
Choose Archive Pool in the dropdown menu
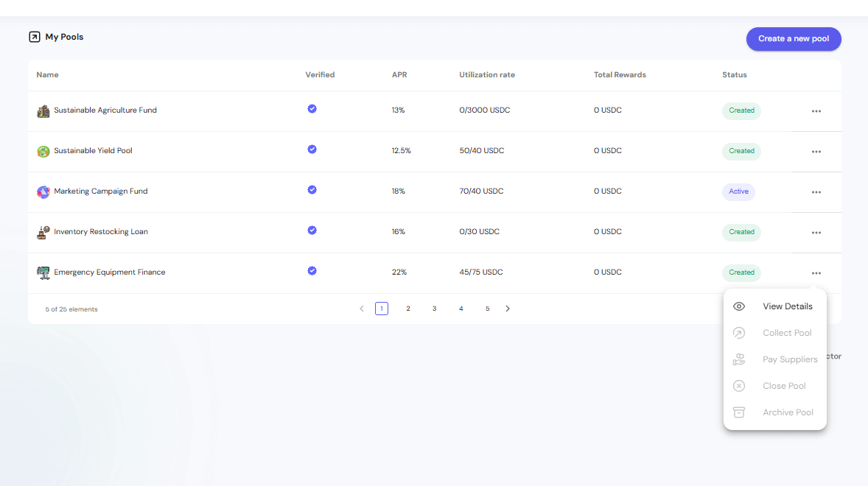pos(788,412)
